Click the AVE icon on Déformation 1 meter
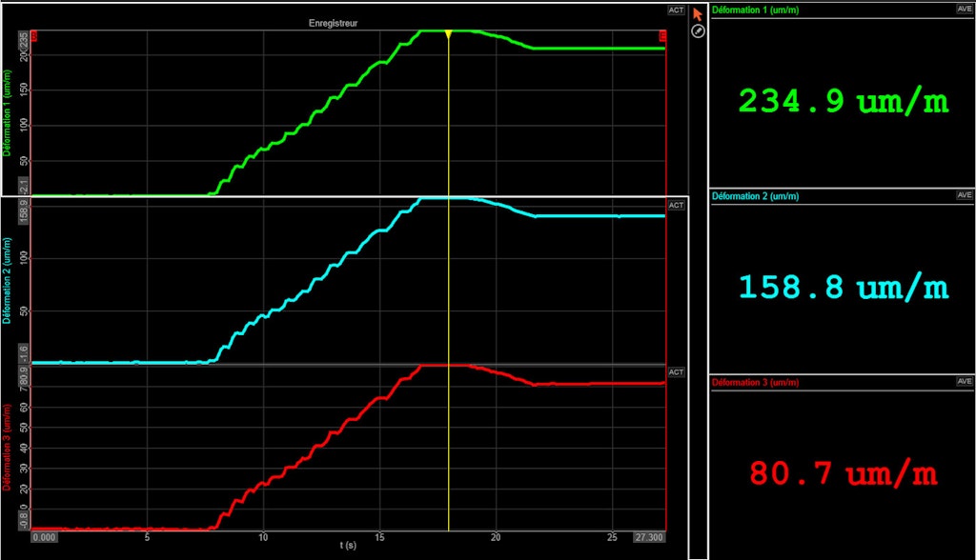 (965, 9)
